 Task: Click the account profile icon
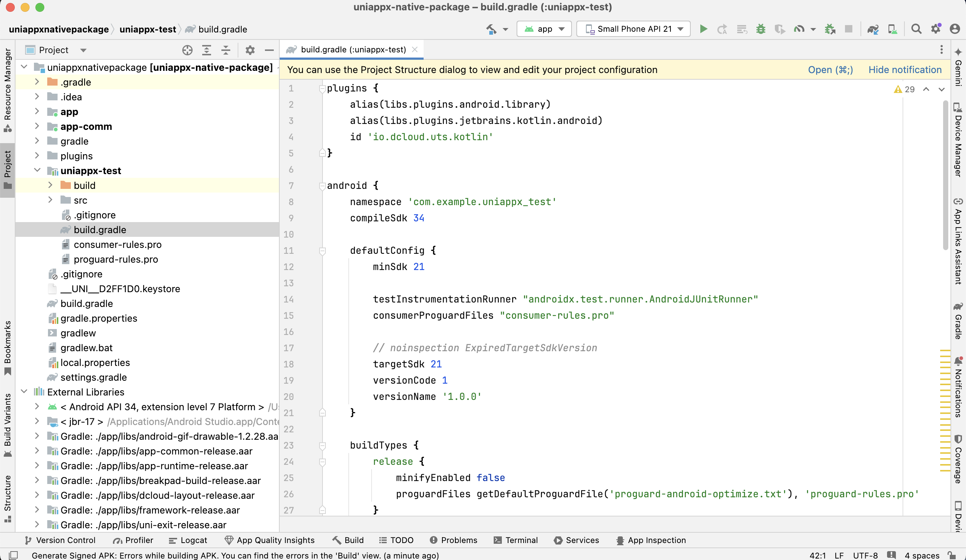[x=955, y=29]
